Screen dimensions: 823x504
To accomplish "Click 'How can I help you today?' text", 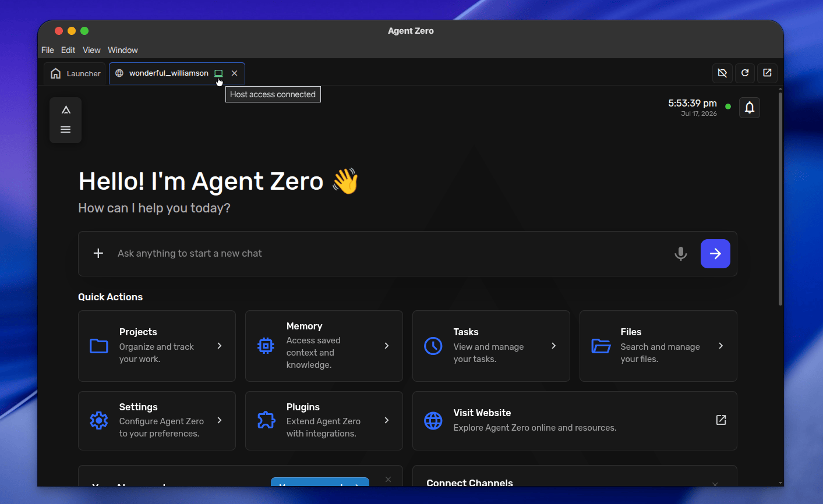I will 154,208.
